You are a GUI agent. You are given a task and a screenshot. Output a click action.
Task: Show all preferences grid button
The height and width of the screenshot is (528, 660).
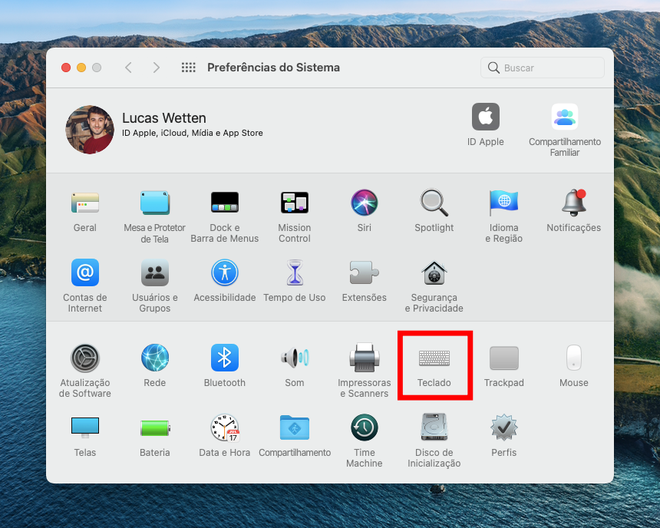[189, 67]
